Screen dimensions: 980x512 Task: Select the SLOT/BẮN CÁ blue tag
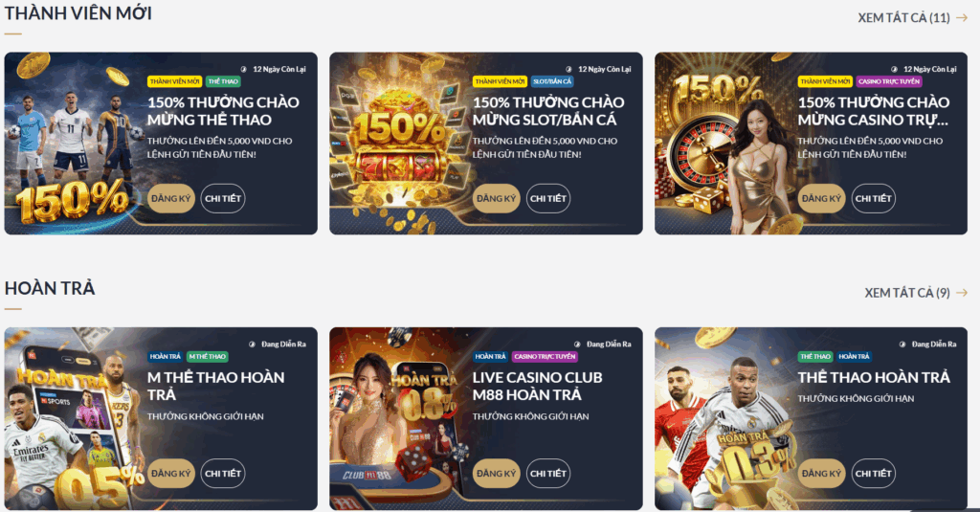coord(552,82)
